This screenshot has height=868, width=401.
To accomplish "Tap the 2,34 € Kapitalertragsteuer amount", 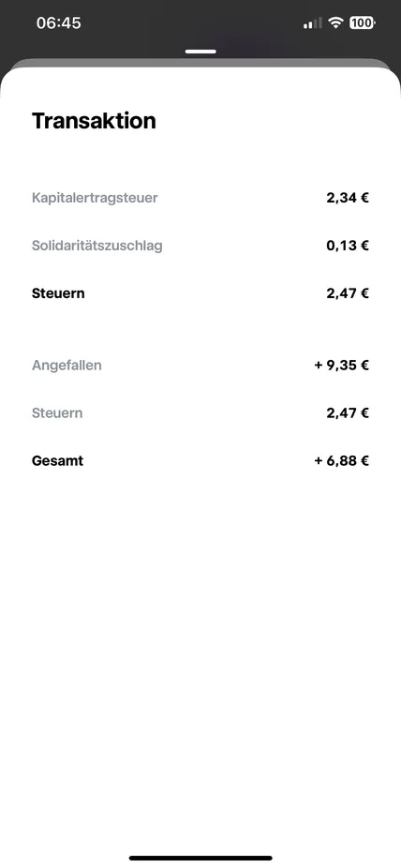I will pos(348,198).
